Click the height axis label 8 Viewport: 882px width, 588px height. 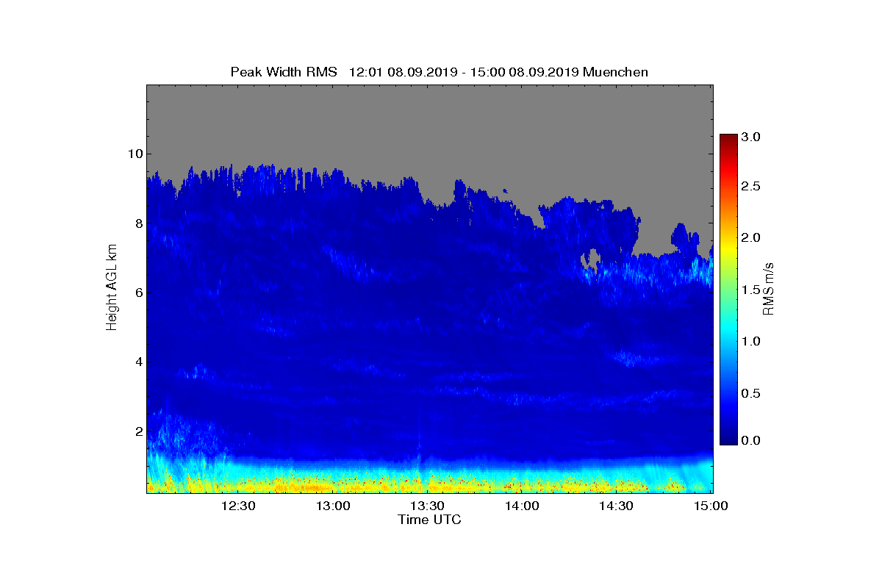coord(138,223)
